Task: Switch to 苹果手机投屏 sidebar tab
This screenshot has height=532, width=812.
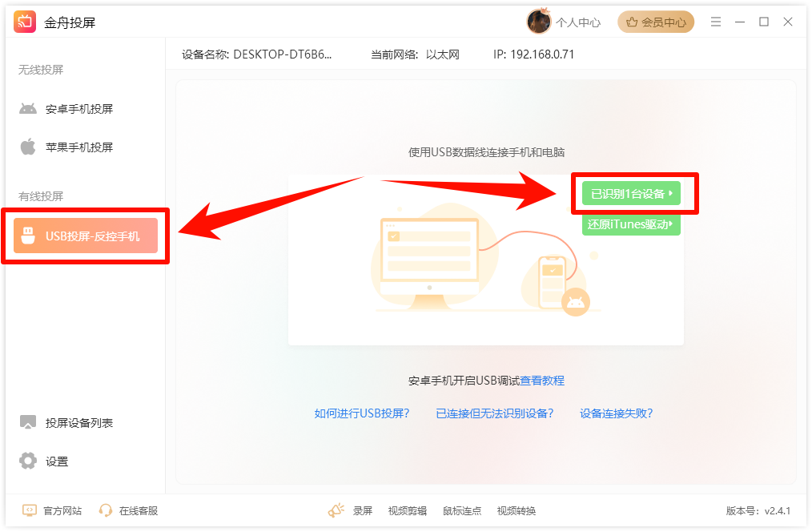Action: click(78, 147)
